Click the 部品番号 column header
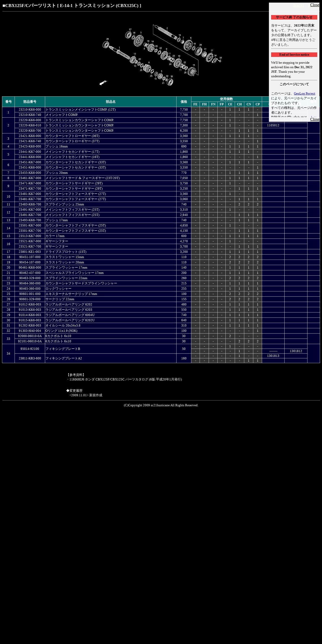 pyautogui.click(x=30, y=102)
